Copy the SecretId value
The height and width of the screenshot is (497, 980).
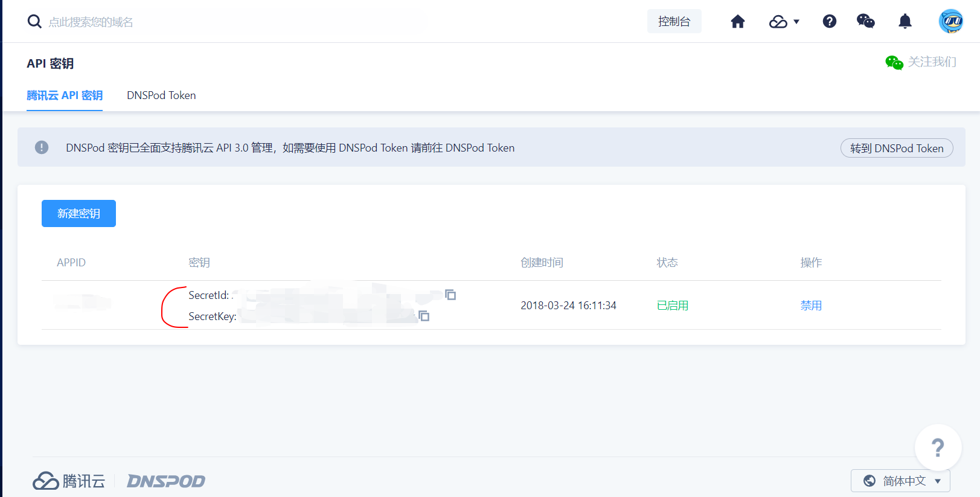coord(450,295)
